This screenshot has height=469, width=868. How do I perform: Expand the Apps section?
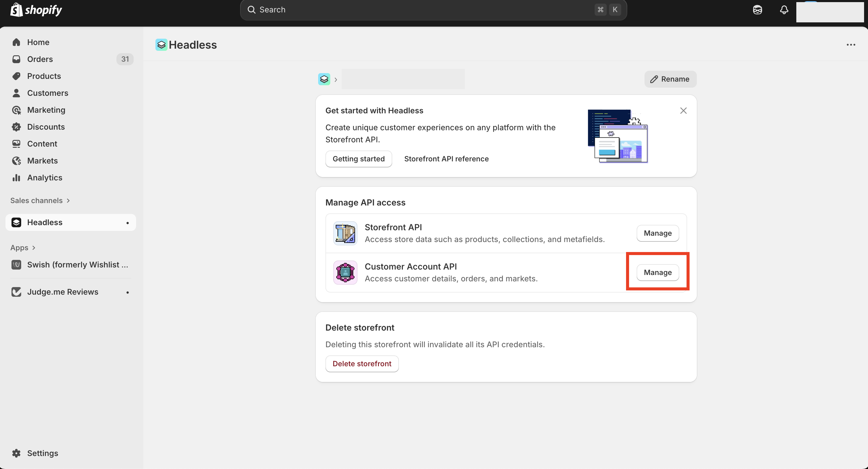click(x=23, y=247)
